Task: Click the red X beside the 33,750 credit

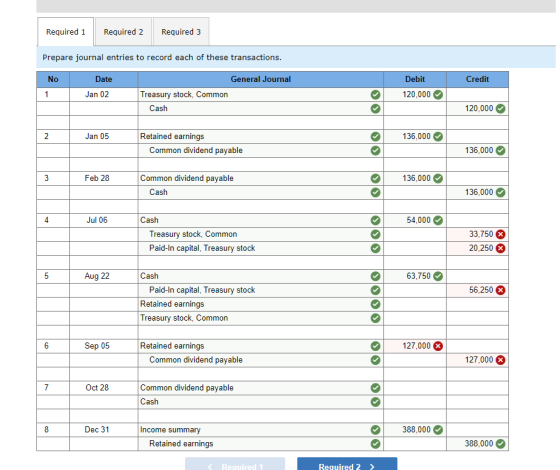Action: click(x=501, y=234)
